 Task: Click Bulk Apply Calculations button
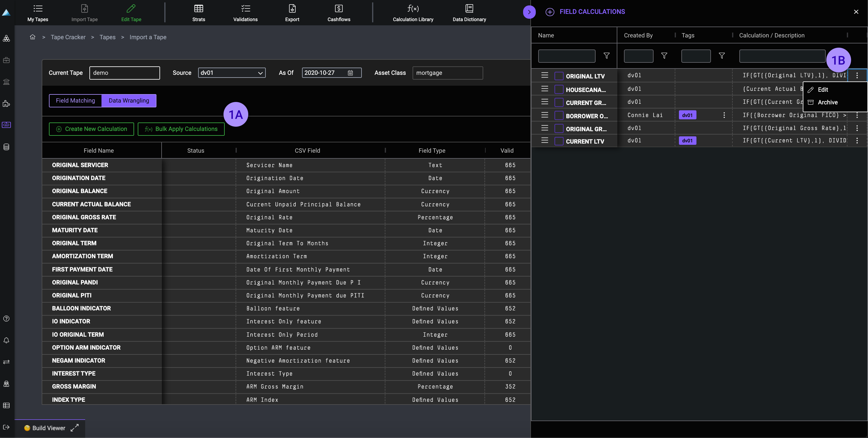[x=181, y=129]
